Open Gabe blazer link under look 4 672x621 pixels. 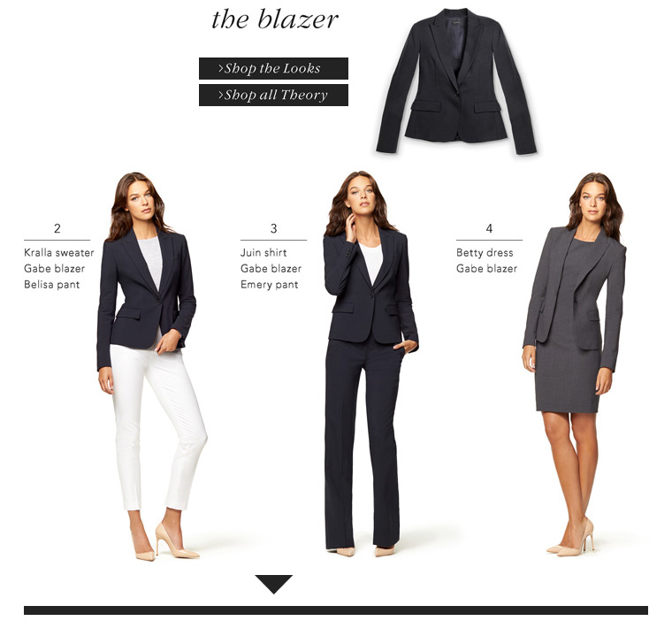pos(487,268)
